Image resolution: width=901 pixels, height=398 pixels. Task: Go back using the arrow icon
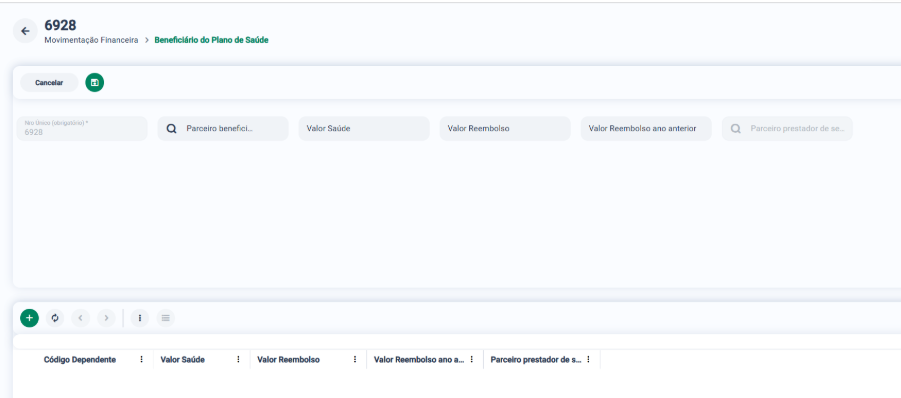click(x=25, y=31)
